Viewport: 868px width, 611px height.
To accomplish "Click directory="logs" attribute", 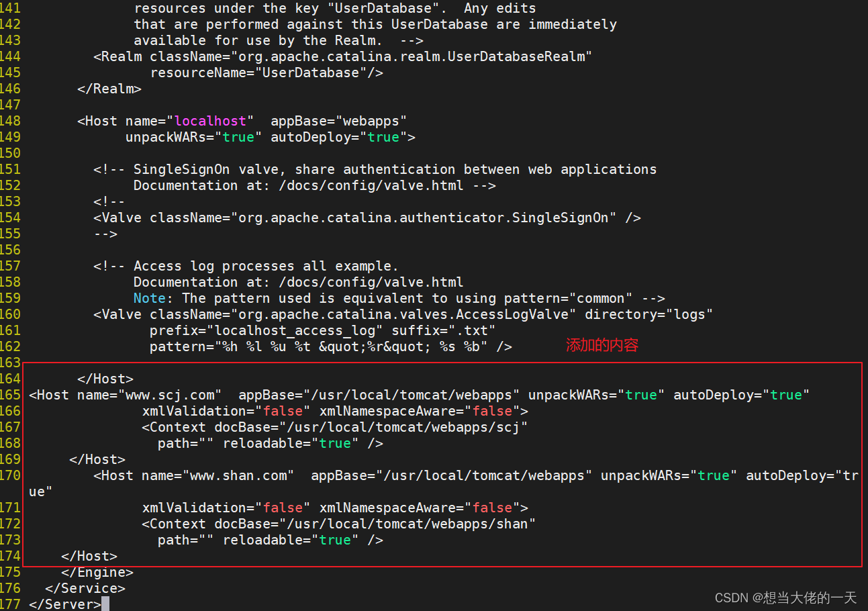I will [649, 314].
